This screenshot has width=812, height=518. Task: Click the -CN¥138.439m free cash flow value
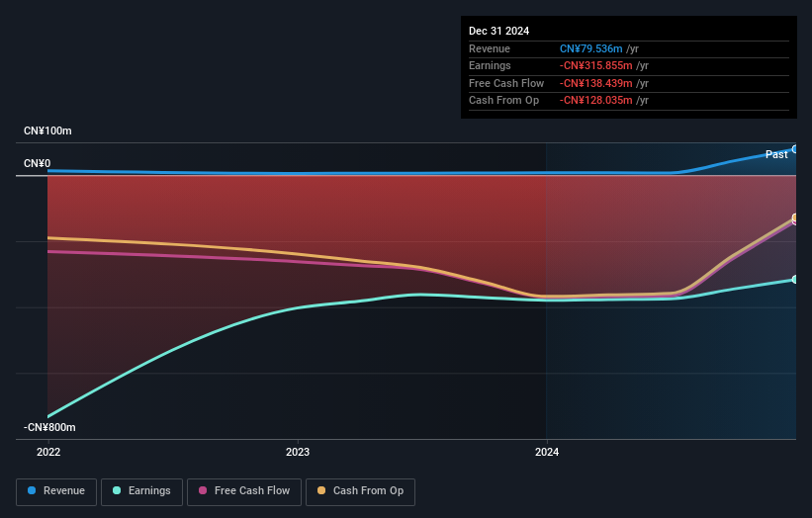point(595,83)
